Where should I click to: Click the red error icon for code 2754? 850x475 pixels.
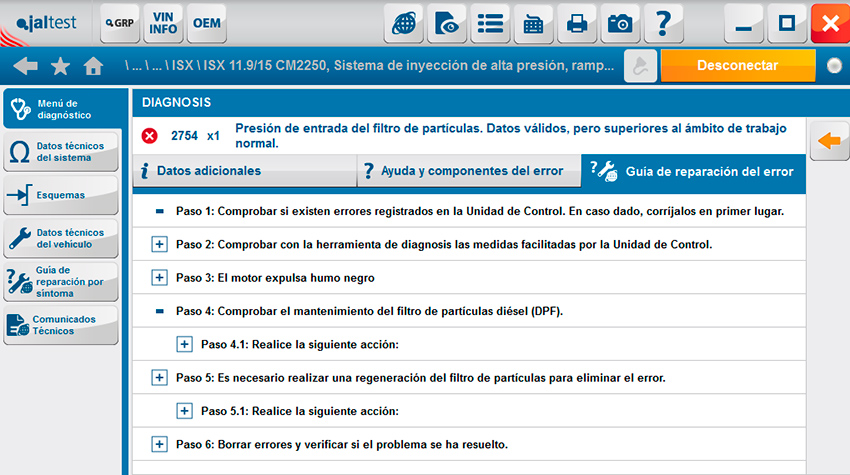(x=150, y=136)
